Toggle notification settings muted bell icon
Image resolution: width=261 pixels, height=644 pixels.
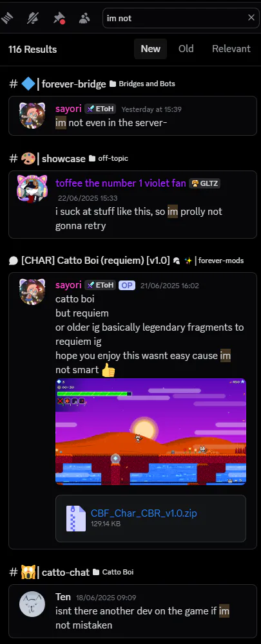coord(32,17)
